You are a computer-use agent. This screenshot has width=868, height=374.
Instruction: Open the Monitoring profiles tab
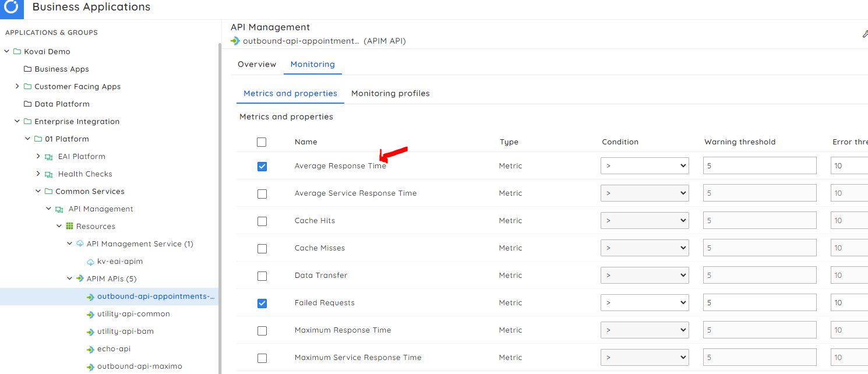pos(390,93)
